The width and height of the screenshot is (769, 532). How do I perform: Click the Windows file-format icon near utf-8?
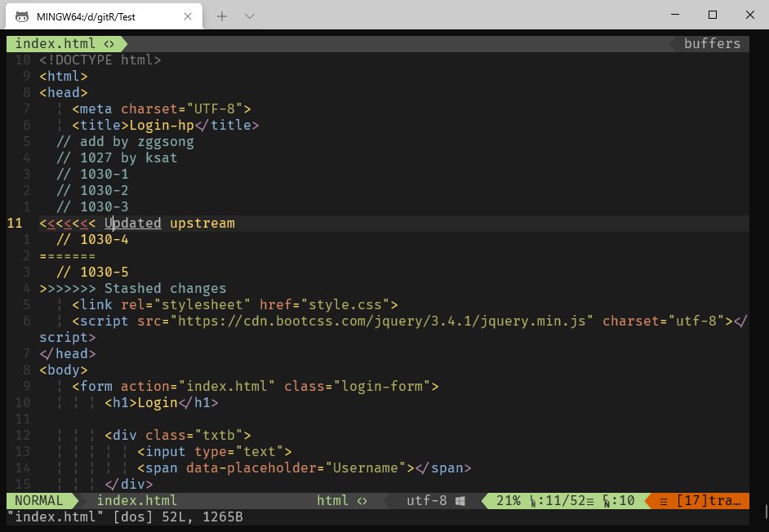pyautogui.click(x=460, y=500)
